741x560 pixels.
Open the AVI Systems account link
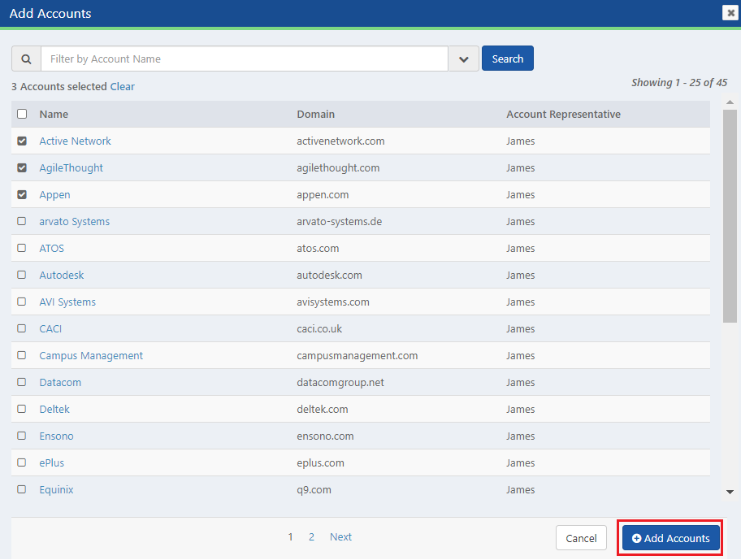(67, 302)
